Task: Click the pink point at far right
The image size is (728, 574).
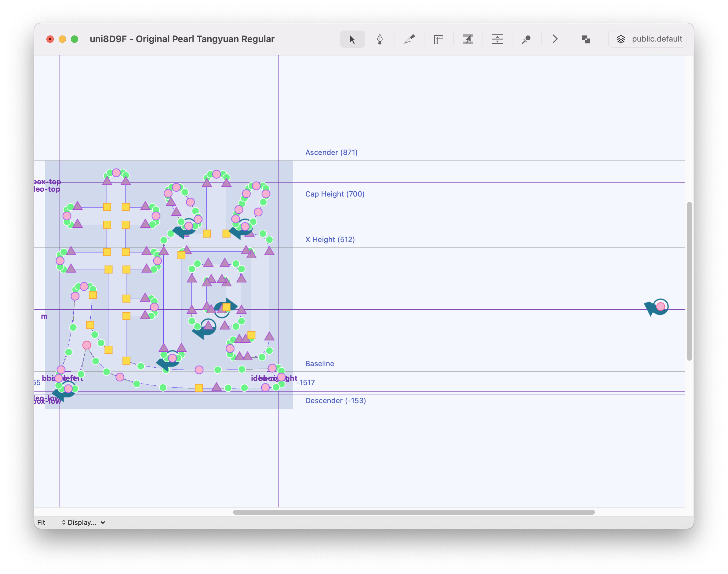Action: 660,307
